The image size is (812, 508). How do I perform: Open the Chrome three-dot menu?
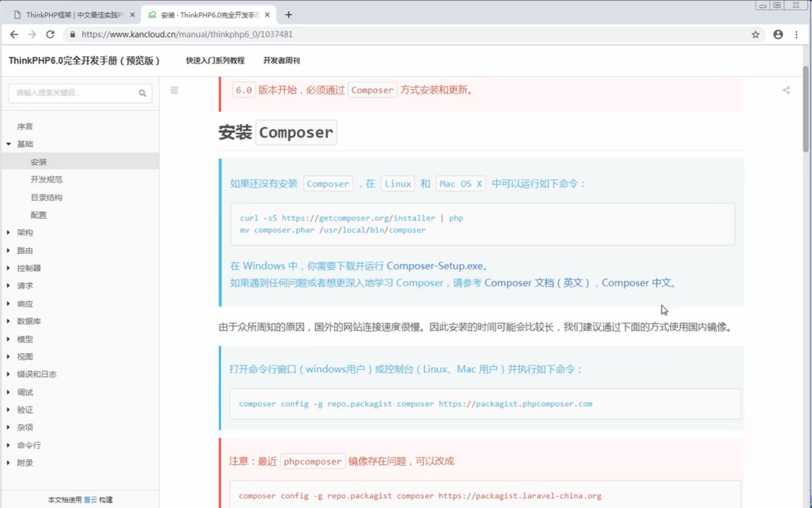pyautogui.click(x=797, y=34)
